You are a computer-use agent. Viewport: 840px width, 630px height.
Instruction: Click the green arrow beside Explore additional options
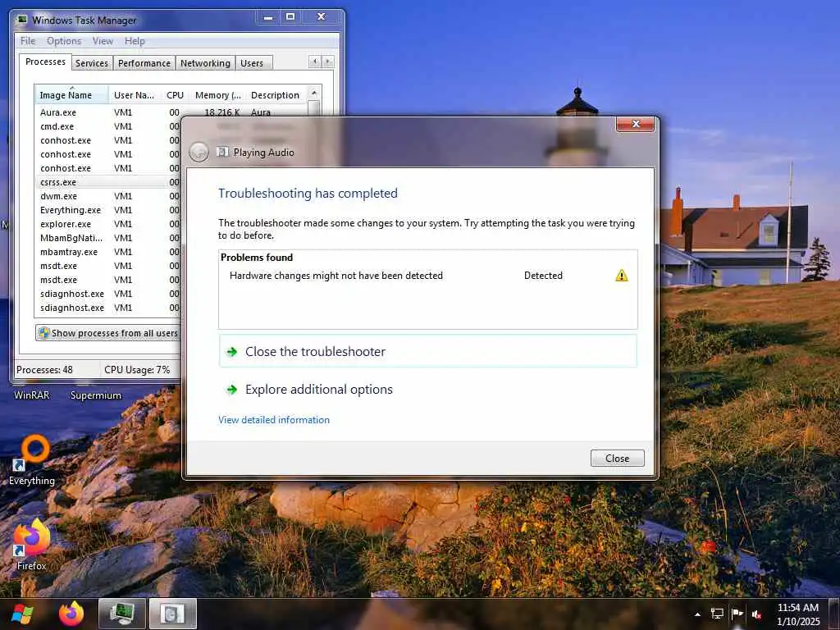[x=232, y=390]
